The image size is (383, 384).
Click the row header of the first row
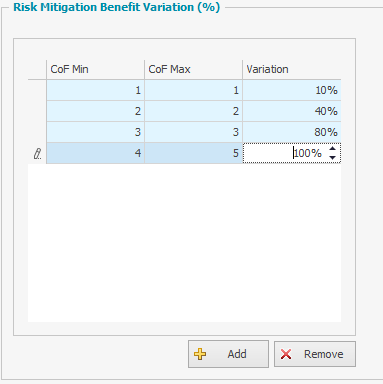tap(37, 90)
